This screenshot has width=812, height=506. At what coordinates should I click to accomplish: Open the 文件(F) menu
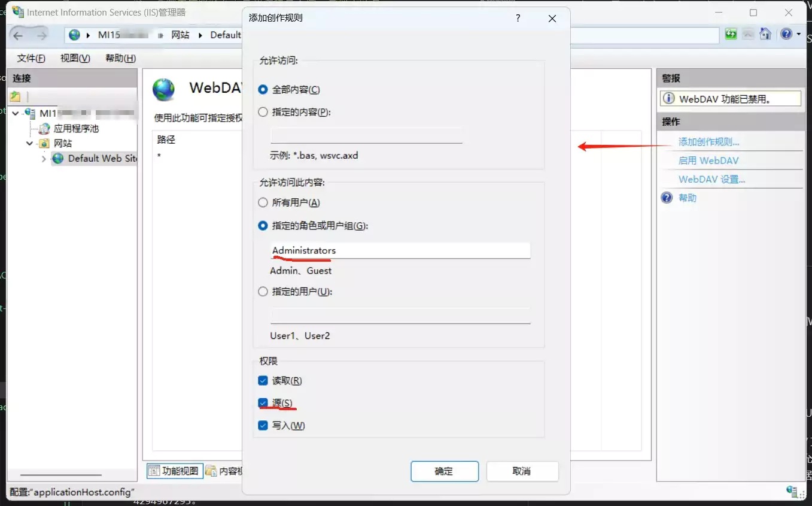coord(31,58)
